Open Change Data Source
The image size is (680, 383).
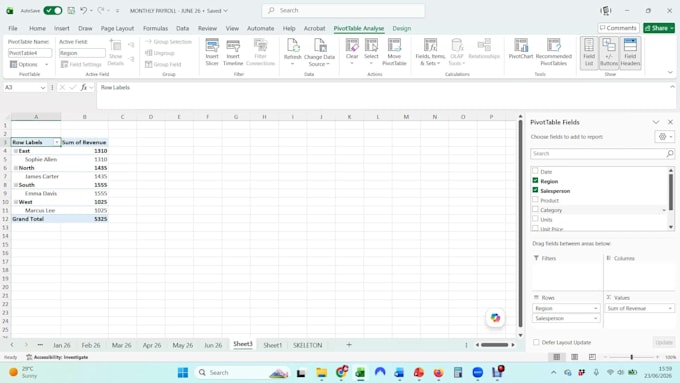pos(320,52)
